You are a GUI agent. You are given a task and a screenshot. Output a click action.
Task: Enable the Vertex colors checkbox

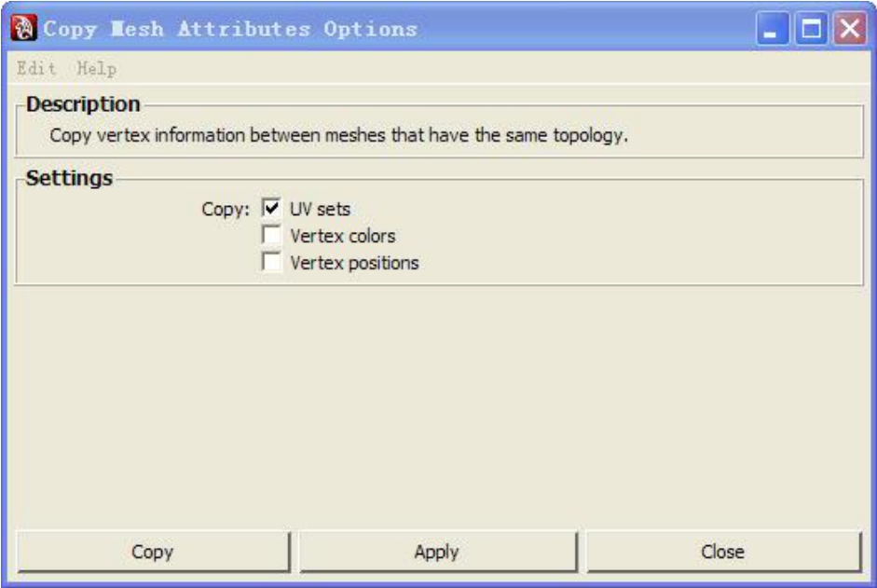(x=271, y=236)
